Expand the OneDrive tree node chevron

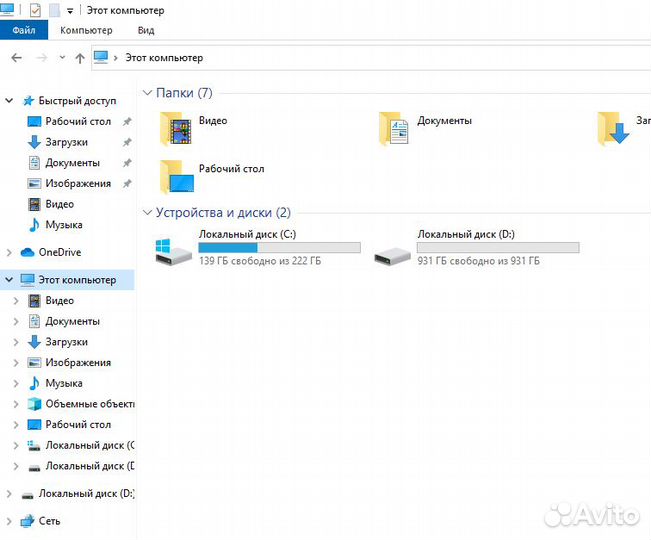click(9, 252)
